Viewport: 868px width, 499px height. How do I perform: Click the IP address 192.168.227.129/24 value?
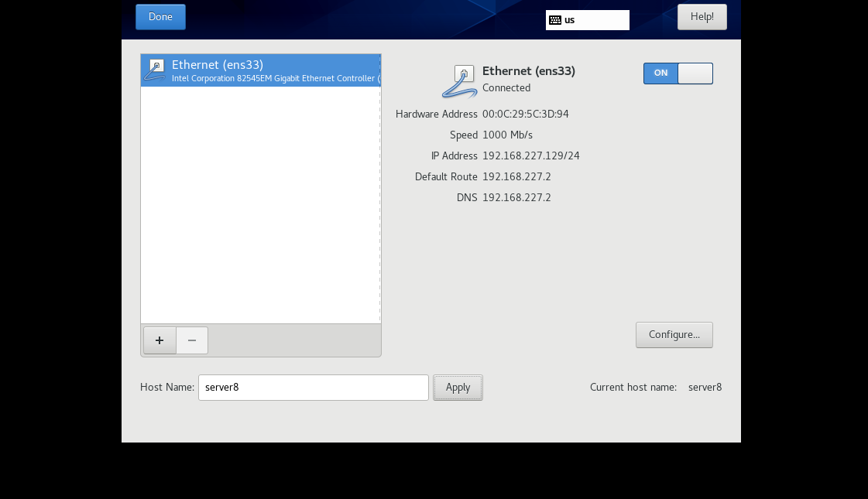(x=530, y=156)
